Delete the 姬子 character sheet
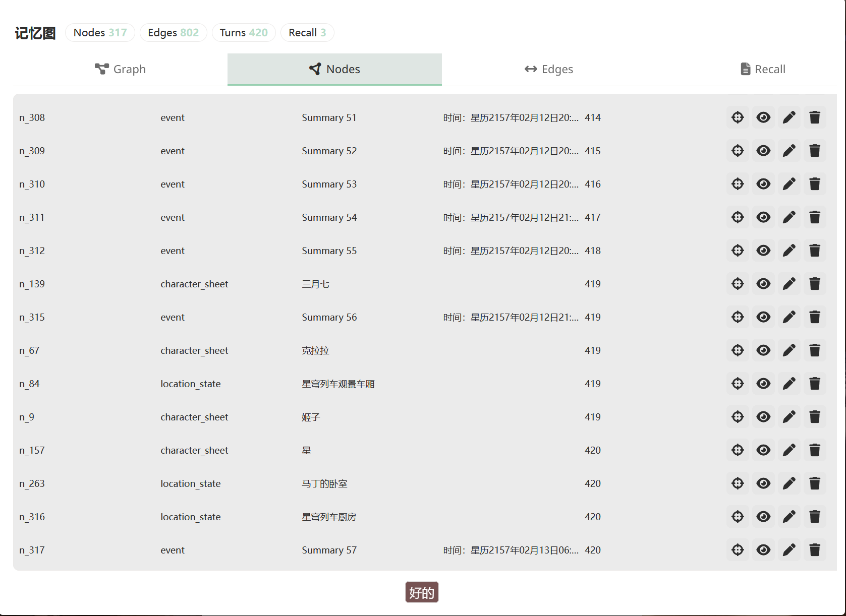The height and width of the screenshot is (616, 846). point(815,417)
